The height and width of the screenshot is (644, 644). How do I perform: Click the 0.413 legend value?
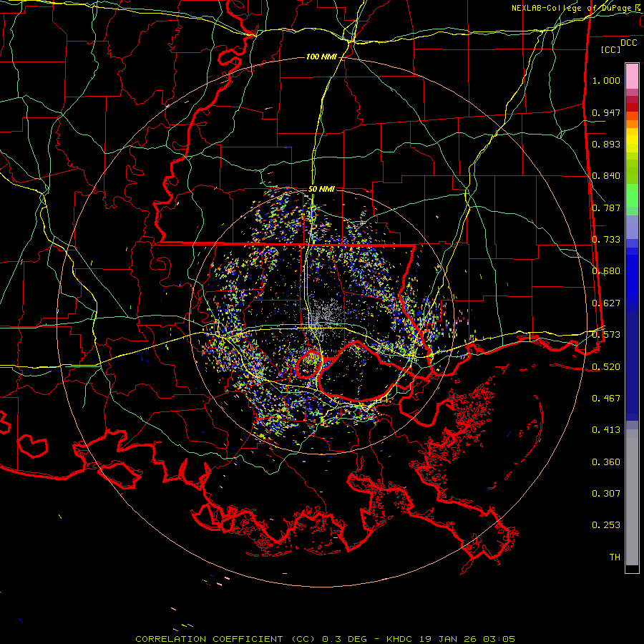pyautogui.click(x=606, y=430)
